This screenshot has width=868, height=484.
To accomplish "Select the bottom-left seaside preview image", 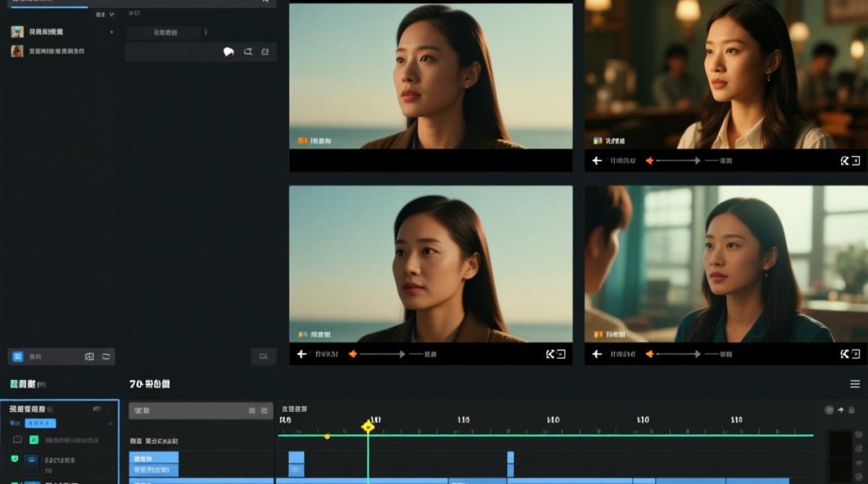I will pos(431,264).
